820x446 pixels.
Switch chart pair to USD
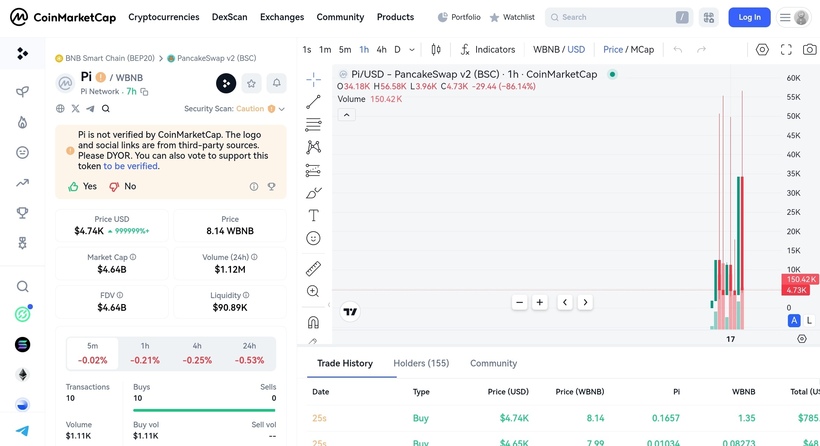[576, 50]
